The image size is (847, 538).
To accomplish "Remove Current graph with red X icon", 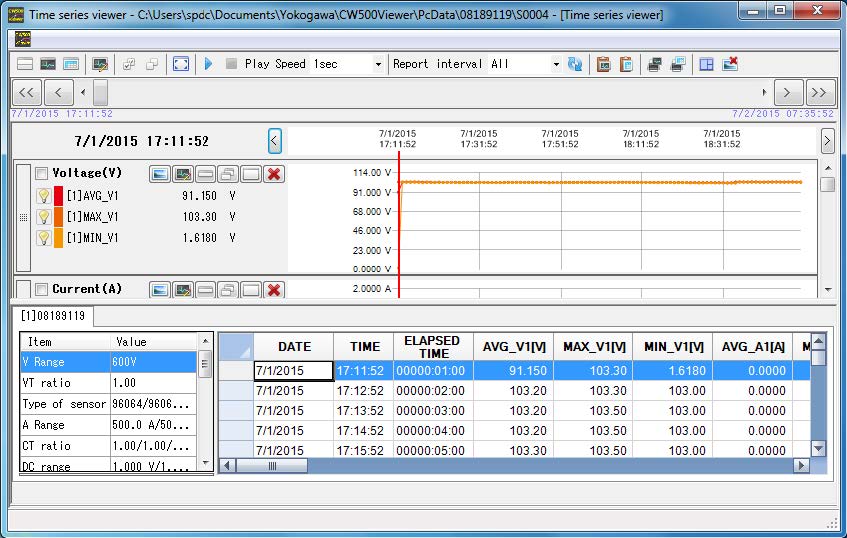I will pos(274,290).
